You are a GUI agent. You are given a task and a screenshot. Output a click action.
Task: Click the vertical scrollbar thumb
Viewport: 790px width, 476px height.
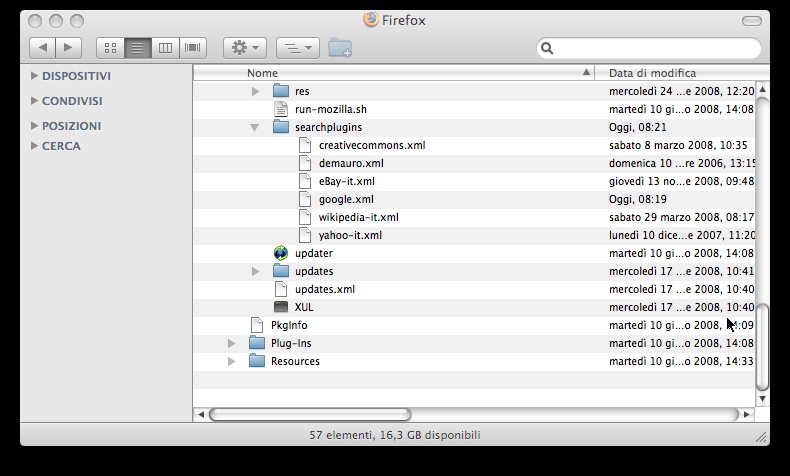coord(763,347)
